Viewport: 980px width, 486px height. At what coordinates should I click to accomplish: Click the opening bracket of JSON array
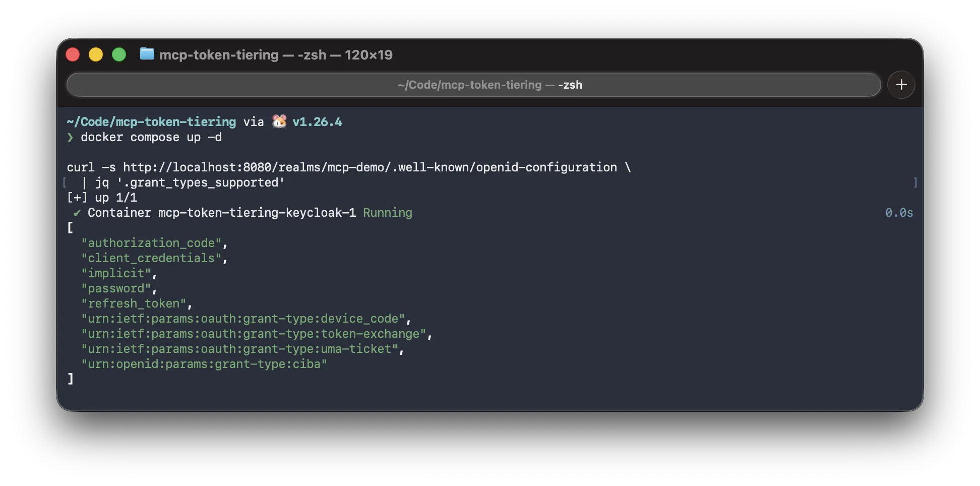70,228
